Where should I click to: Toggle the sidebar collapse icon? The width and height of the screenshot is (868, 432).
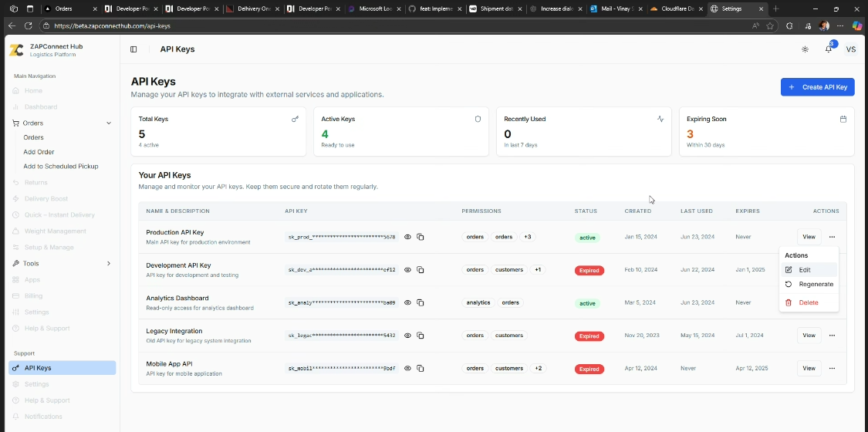[133, 49]
